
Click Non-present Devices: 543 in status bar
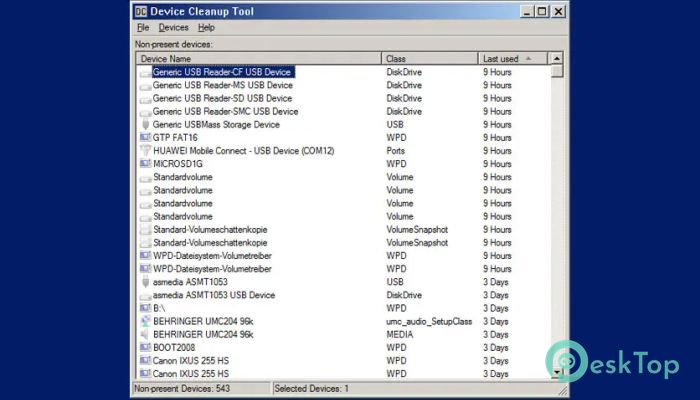[x=182, y=388]
